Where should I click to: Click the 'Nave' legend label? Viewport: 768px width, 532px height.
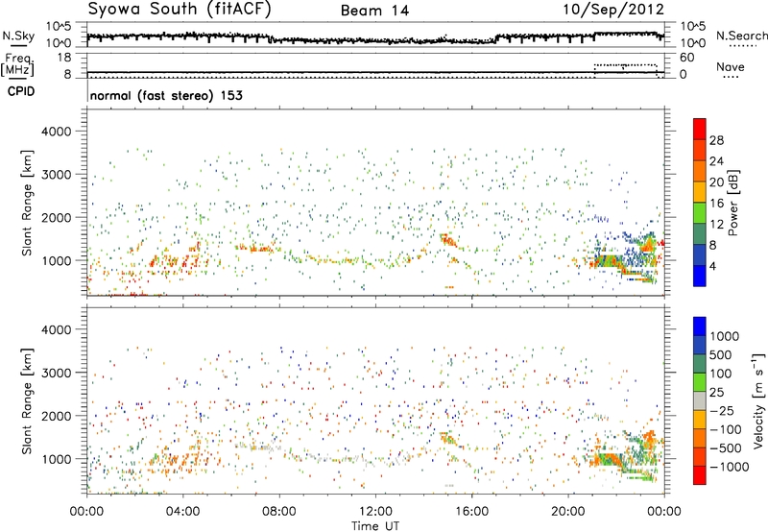(x=731, y=67)
